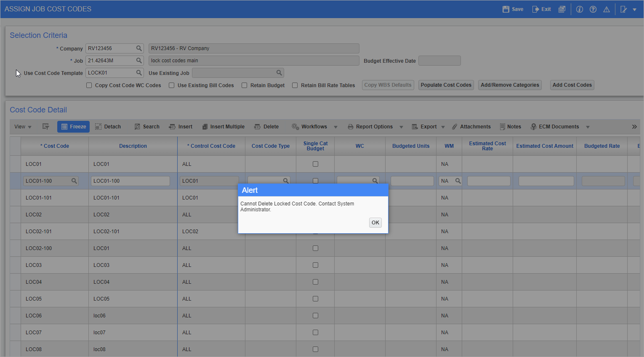Screen dimensions: 644x357
Task: Click the Workflows toolbar item
Action: click(309, 127)
